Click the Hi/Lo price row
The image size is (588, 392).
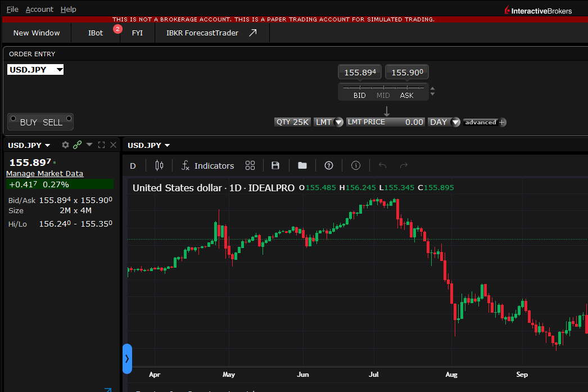[x=60, y=224]
